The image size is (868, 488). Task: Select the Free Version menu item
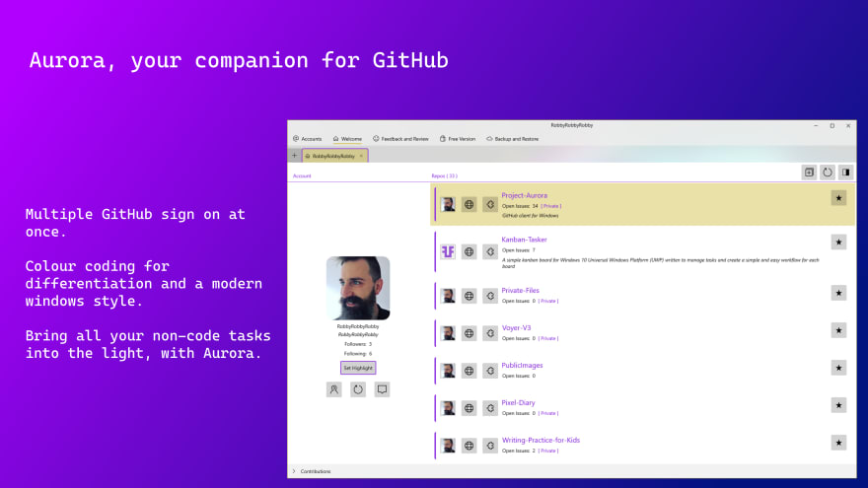click(458, 139)
